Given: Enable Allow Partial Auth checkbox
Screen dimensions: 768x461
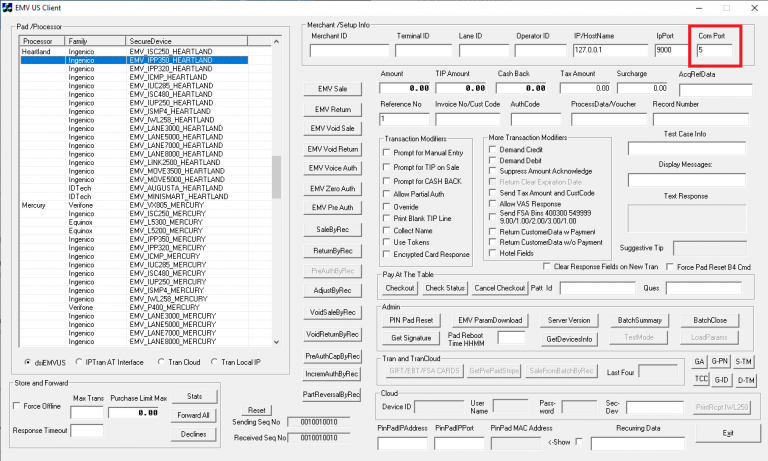Looking at the screenshot, I should pyautogui.click(x=386, y=194).
